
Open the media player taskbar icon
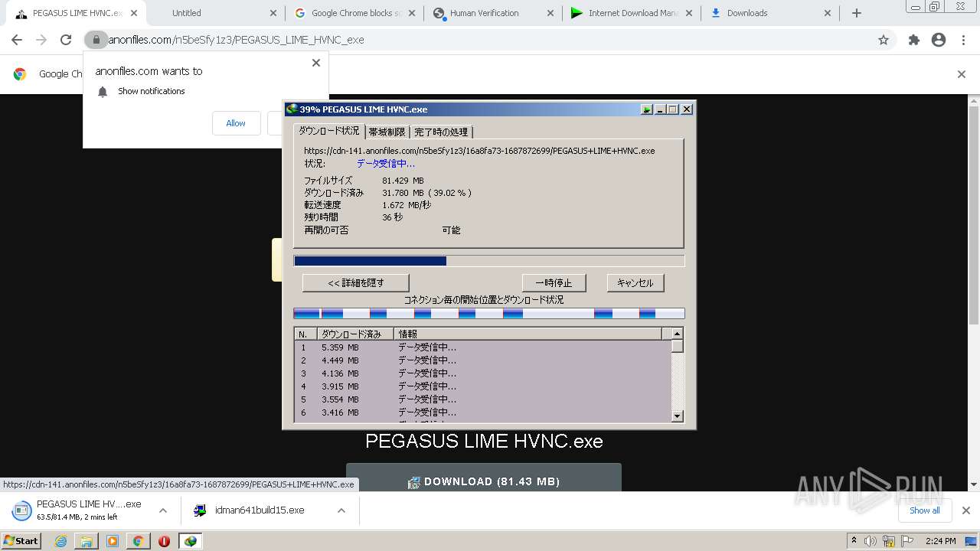pos(113,541)
